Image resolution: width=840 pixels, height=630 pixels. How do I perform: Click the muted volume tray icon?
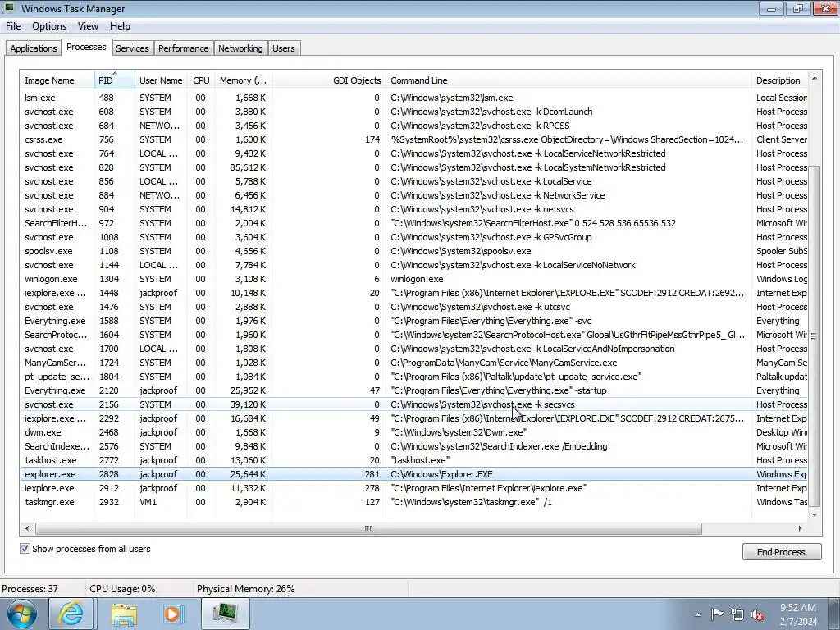(757, 614)
